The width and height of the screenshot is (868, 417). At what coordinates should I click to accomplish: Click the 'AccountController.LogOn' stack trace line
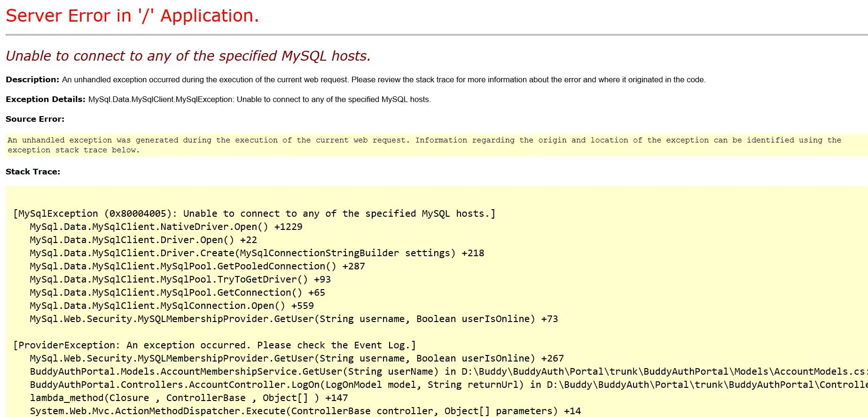click(449, 385)
